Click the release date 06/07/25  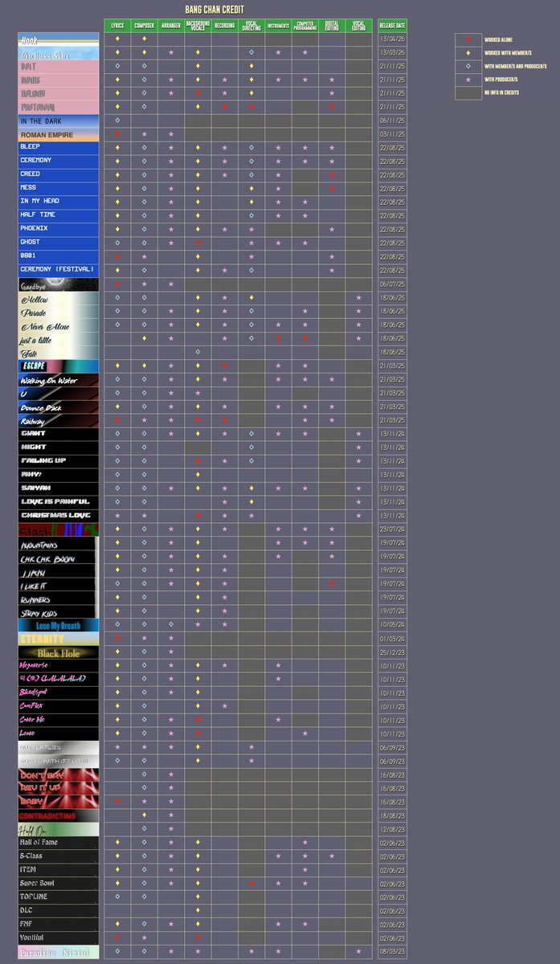(392, 283)
